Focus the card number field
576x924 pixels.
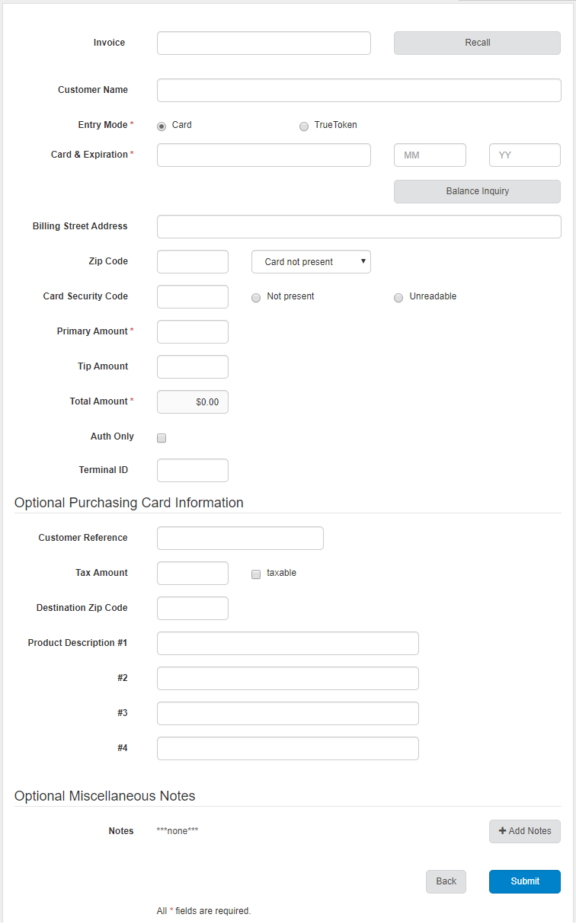click(x=264, y=155)
